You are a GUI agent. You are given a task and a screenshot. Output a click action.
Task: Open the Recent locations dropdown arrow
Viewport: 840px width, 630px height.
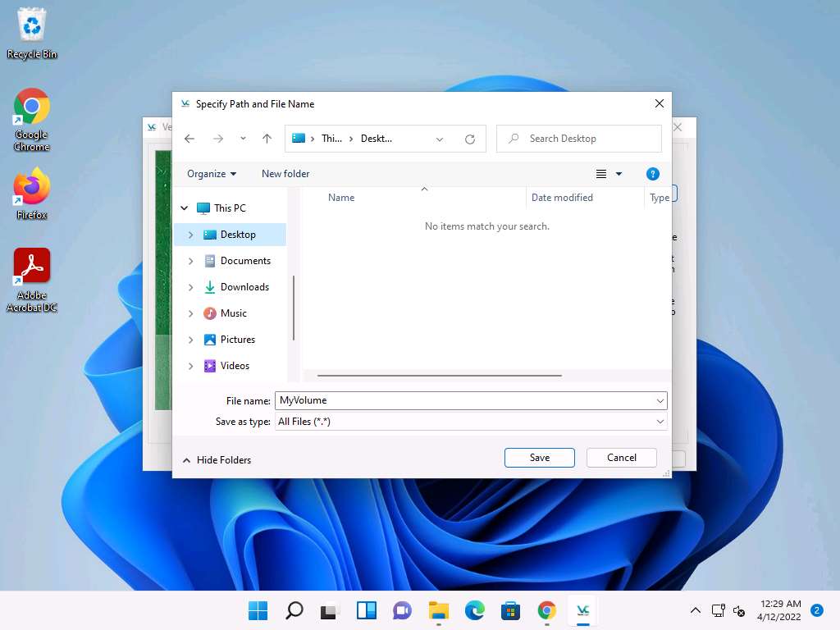point(243,139)
